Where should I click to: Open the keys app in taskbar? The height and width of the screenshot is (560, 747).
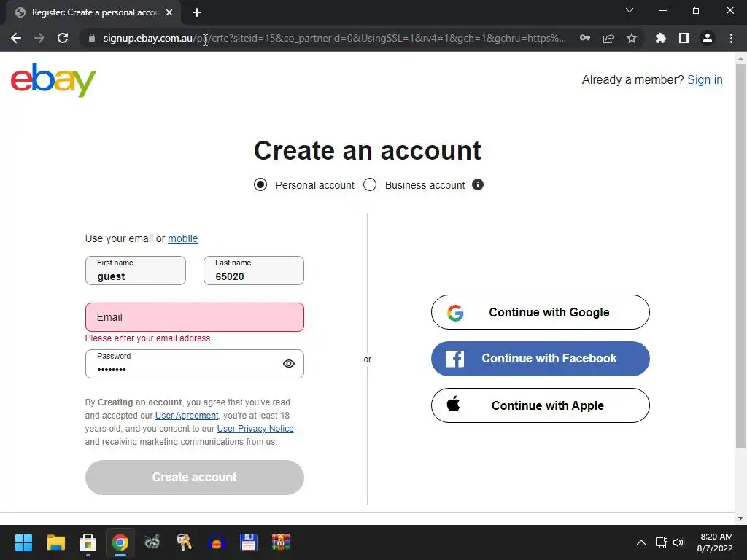(184, 542)
